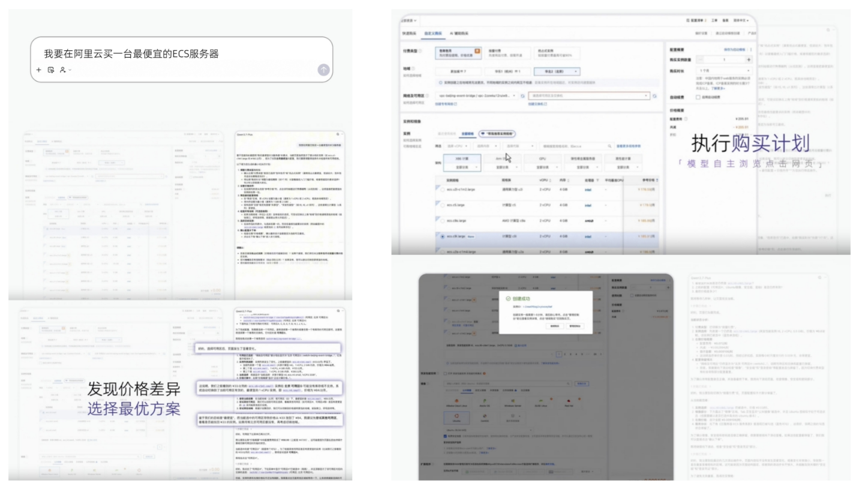Image resolution: width=868 pixels, height=495 pixels.
Task: Open the 创建交换机 link
Action: tap(537, 104)
